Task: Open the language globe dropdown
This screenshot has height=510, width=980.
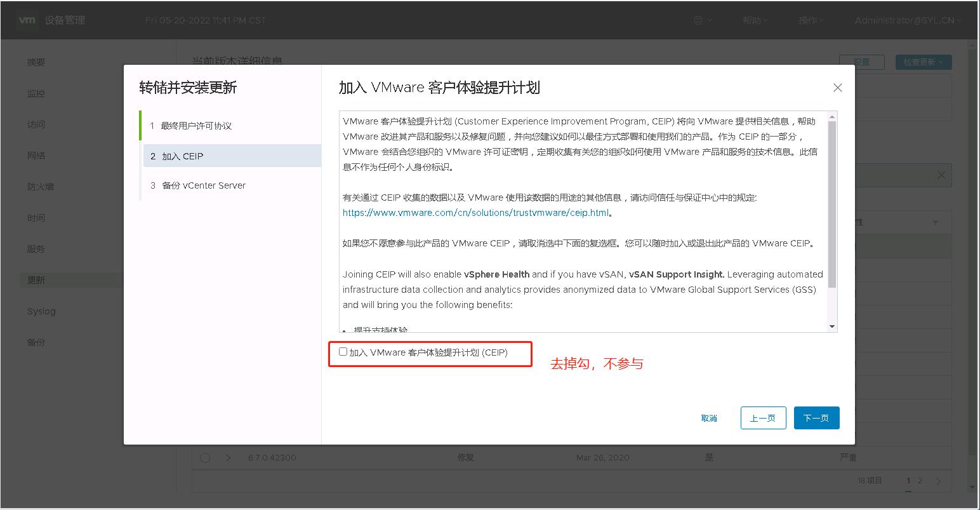Action: click(702, 20)
